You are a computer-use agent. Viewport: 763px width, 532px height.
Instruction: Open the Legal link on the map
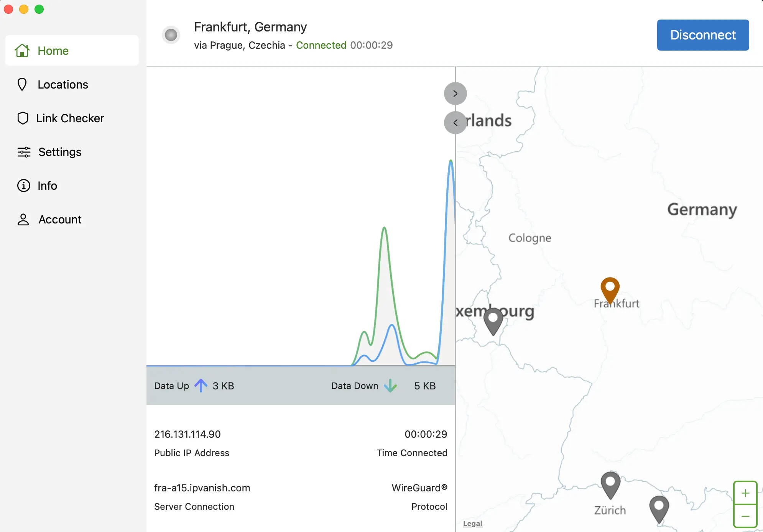(x=472, y=523)
